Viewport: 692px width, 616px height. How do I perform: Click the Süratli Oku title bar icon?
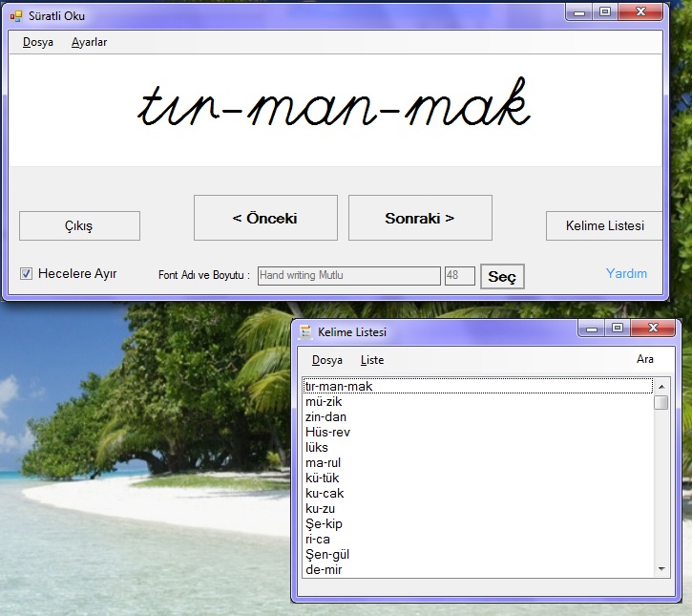point(15,15)
